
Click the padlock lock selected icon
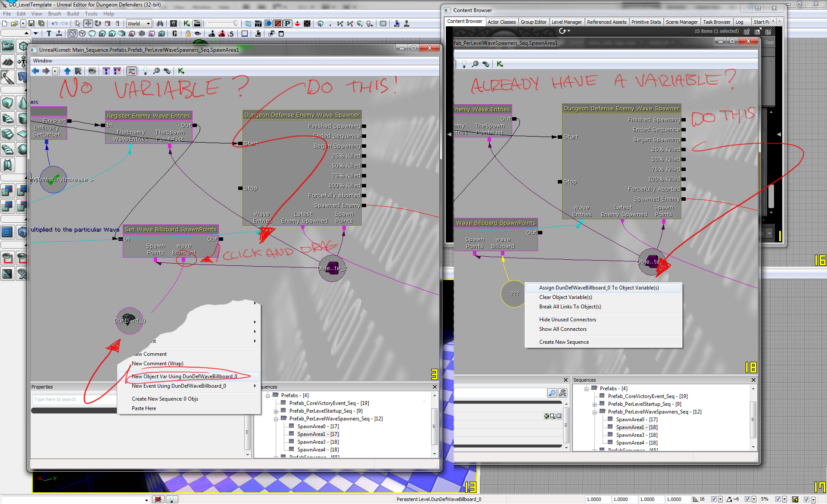click(x=188, y=34)
